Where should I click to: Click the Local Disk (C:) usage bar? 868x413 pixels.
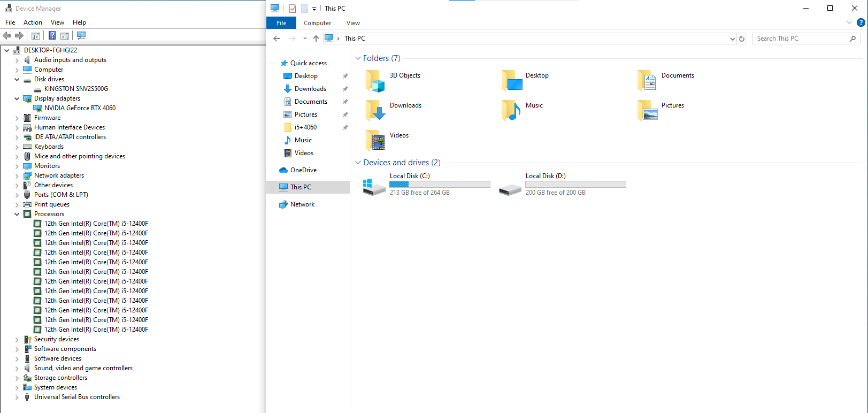pos(440,184)
